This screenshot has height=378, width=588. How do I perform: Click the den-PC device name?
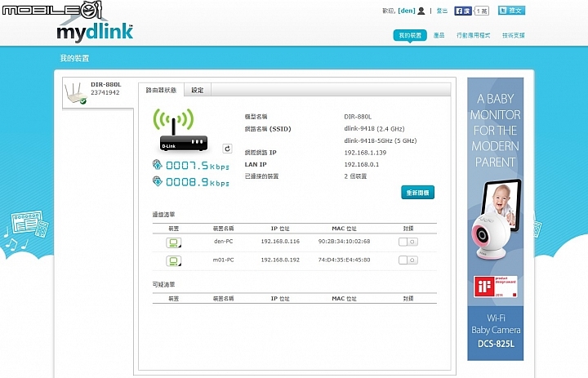[x=224, y=242]
